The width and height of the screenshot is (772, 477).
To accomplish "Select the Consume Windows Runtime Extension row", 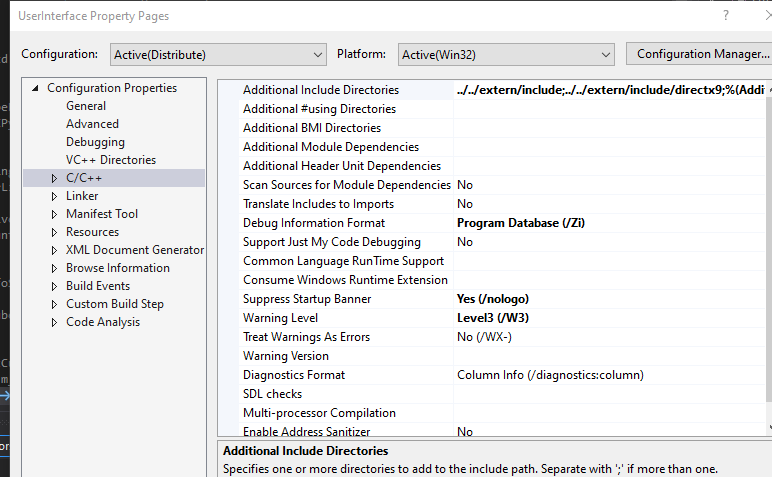I will pyautogui.click(x=502, y=280).
